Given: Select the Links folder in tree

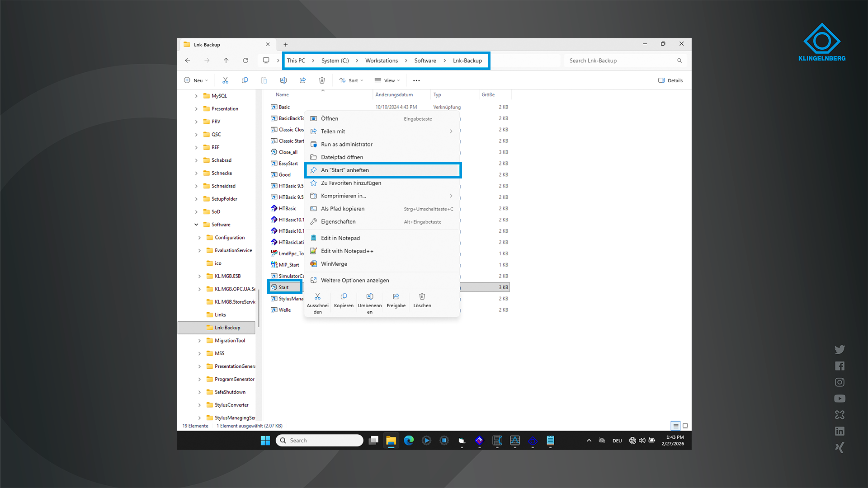Looking at the screenshot, I should click(220, 315).
